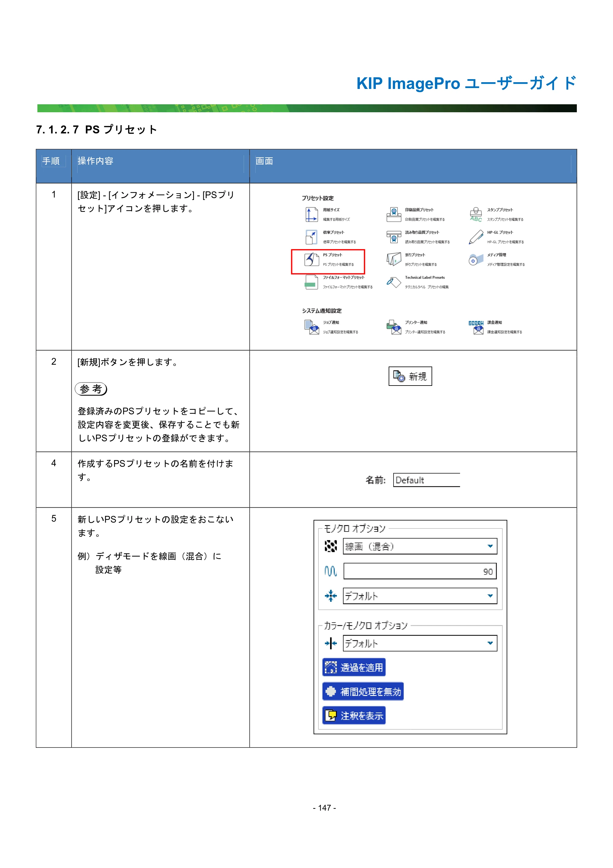This screenshot has height=868, width=613.
Task: Click the 用紙サイズ label text
Action: click(331, 210)
